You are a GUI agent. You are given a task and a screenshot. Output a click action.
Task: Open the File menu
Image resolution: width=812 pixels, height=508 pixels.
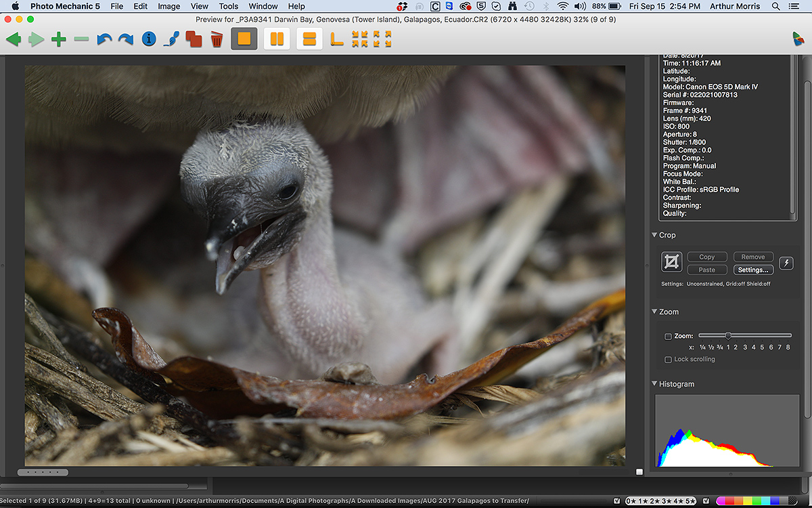tap(117, 6)
